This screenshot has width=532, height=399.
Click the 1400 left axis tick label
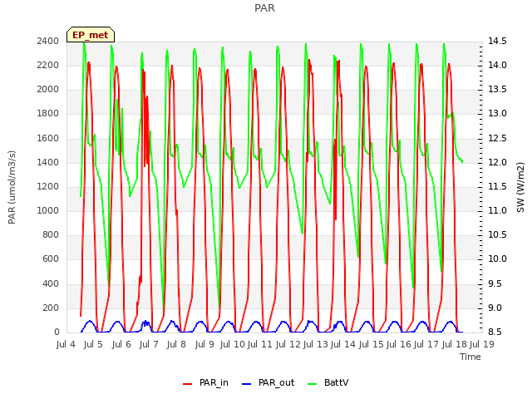(48, 162)
